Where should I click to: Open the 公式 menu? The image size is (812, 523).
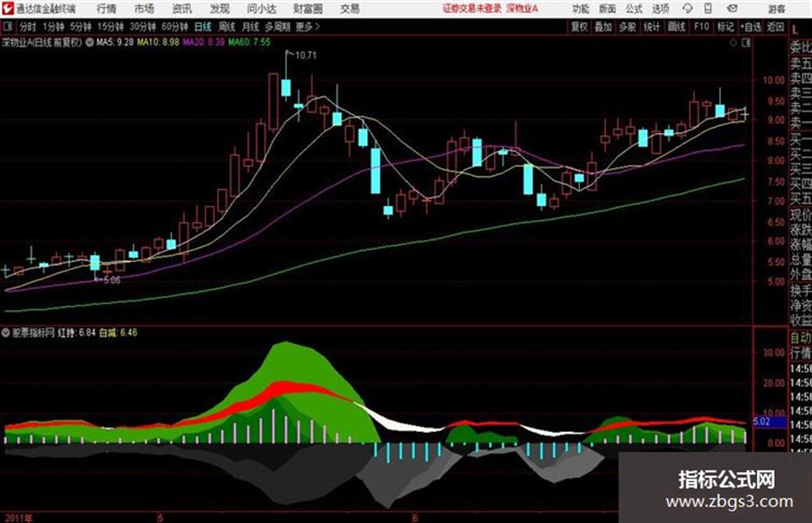[634, 9]
